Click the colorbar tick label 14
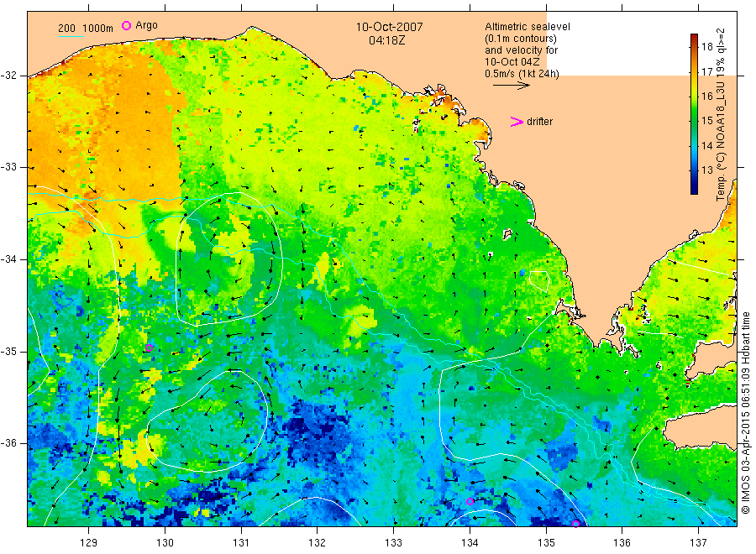 pos(706,145)
